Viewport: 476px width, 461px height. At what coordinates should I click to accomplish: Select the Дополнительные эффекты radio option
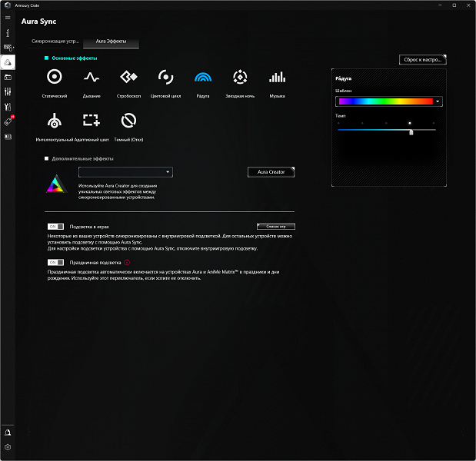coord(46,158)
